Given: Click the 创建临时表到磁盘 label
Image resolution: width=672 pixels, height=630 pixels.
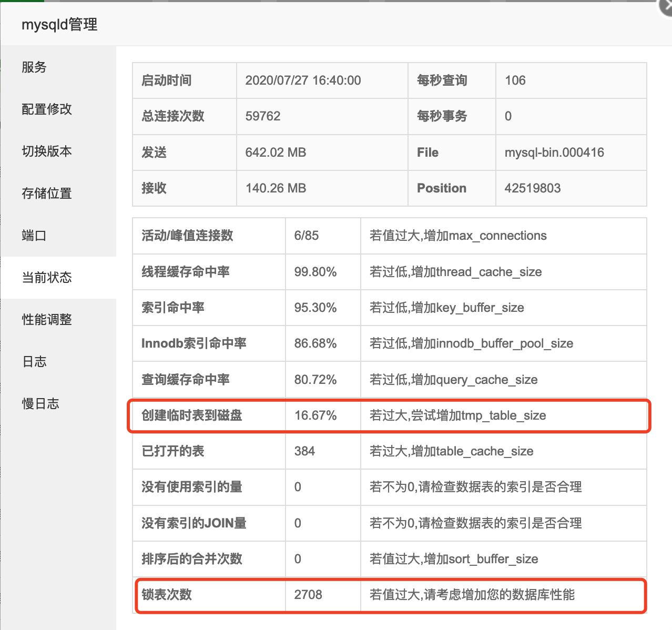Looking at the screenshot, I should [192, 415].
